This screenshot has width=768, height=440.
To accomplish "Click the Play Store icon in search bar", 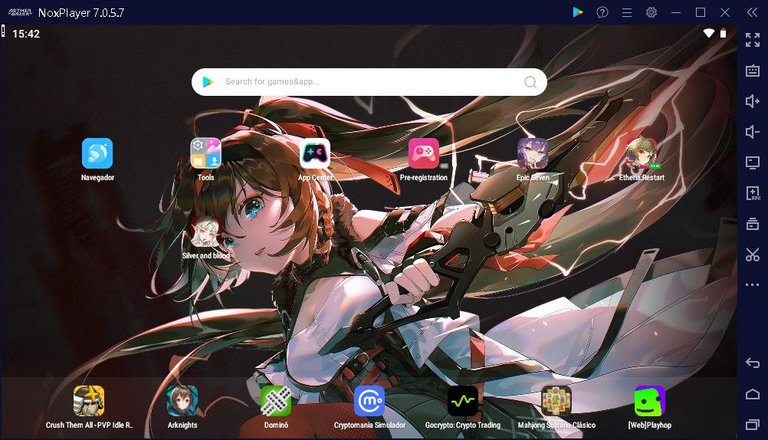I will pos(208,82).
